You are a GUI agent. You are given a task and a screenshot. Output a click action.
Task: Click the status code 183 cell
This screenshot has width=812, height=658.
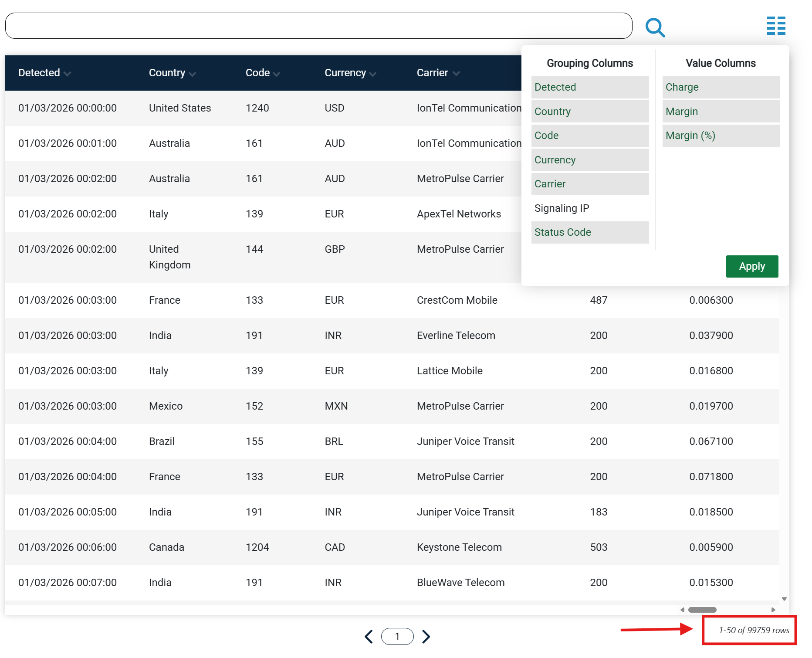coord(599,512)
